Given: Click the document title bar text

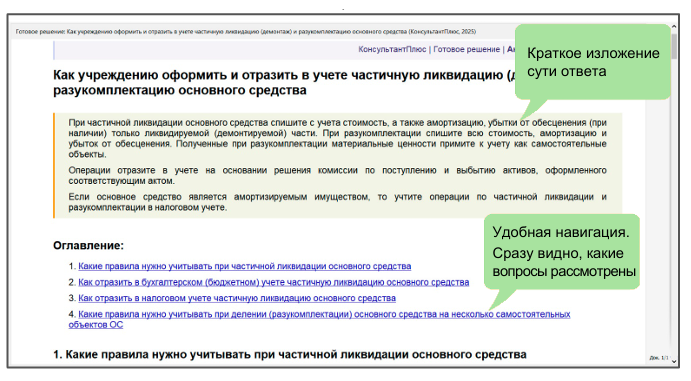Looking at the screenshot, I should click(246, 32).
